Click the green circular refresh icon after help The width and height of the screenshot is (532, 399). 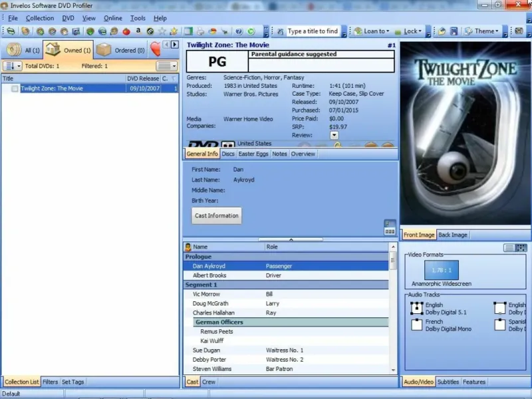pos(251,31)
